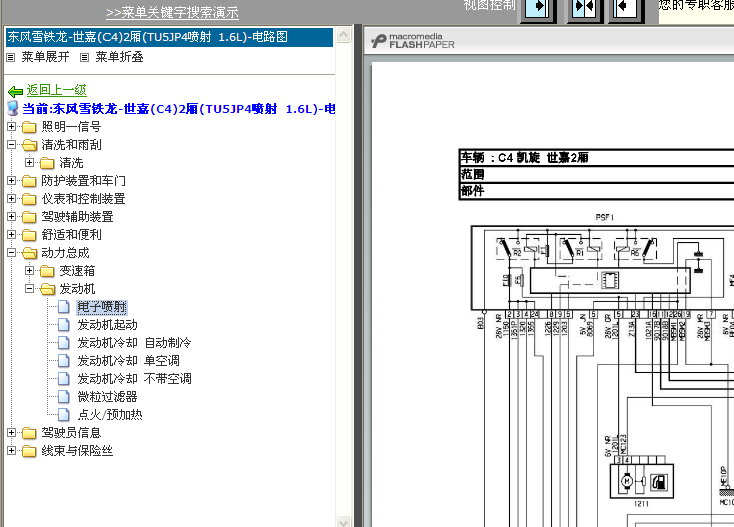Collapse the 发动机 subfolder
Image resolution: width=734 pixels, height=527 pixels.
pyautogui.click(x=29, y=289)
